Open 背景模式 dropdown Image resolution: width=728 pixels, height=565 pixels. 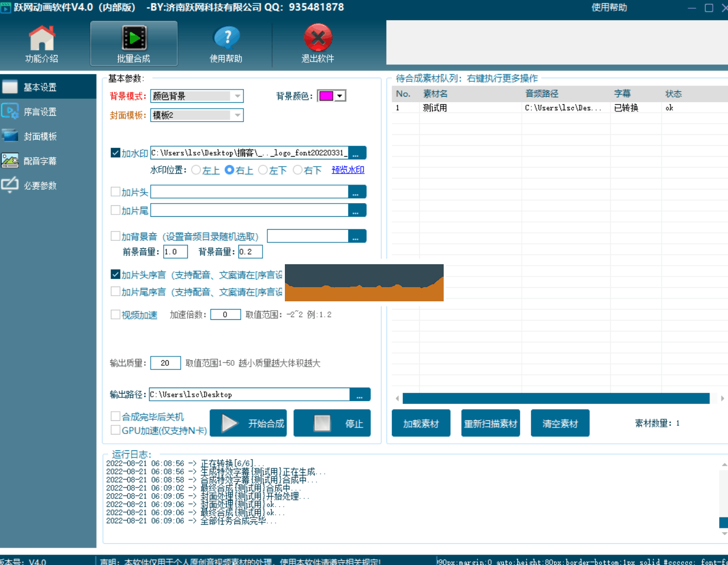[x=197, y=96]
